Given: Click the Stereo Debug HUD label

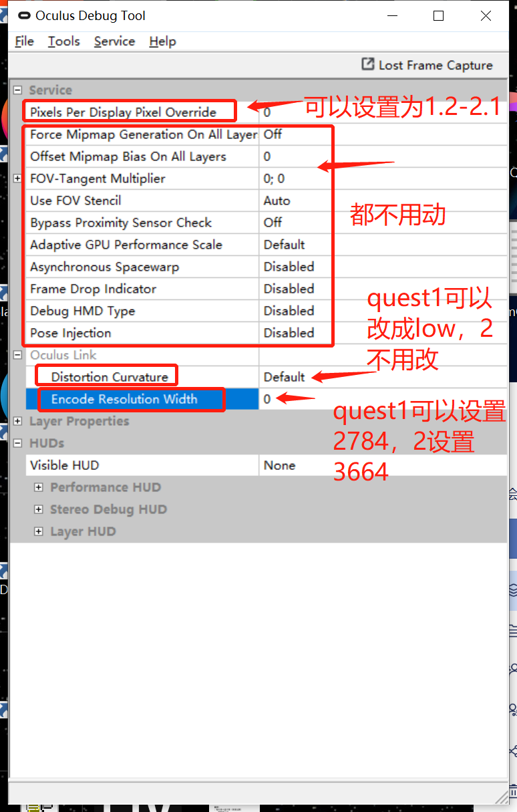Looking at the screenshot, I should 108,509.
